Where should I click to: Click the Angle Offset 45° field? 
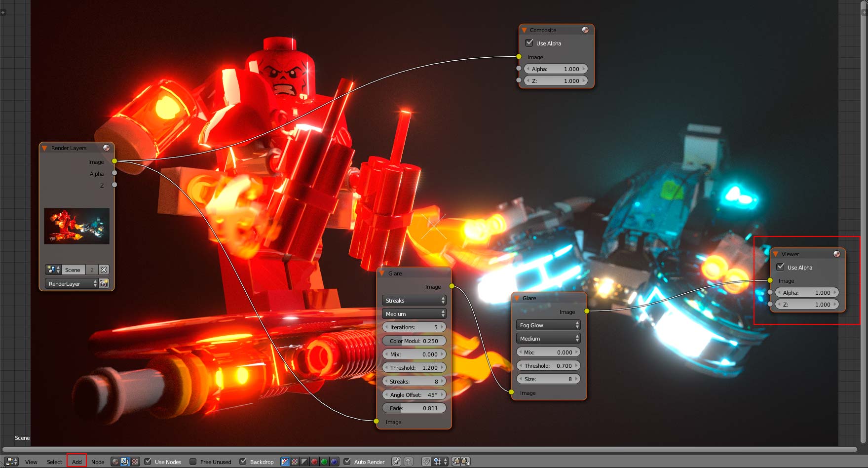(414, 394)
